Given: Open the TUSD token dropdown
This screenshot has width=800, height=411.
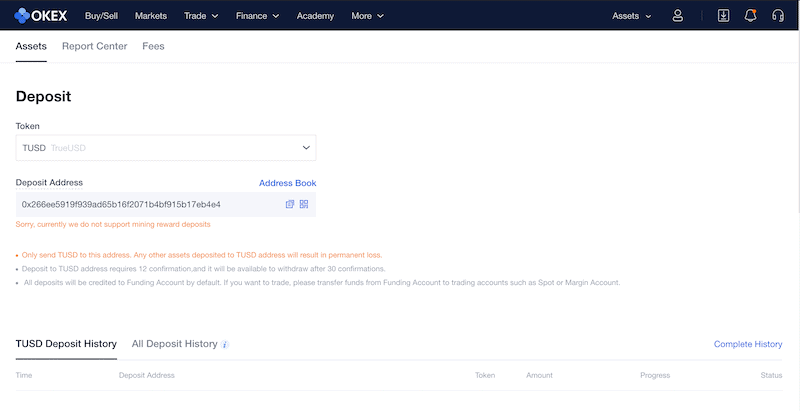Looking at the screenshot, I should [166, 148].
